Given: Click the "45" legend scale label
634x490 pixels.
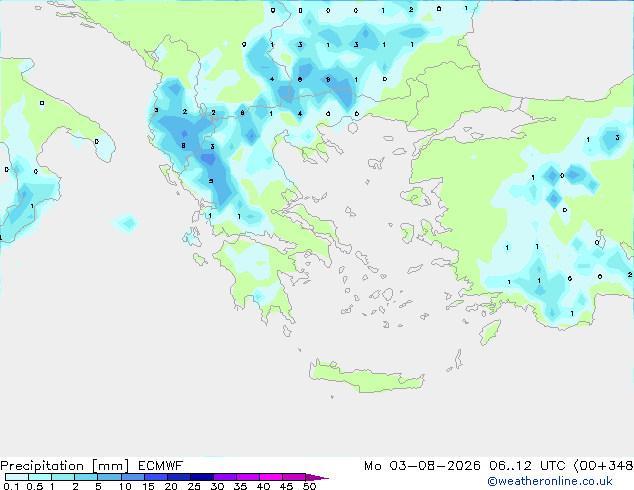Looking at the screenshot, I should click(286, 486).
